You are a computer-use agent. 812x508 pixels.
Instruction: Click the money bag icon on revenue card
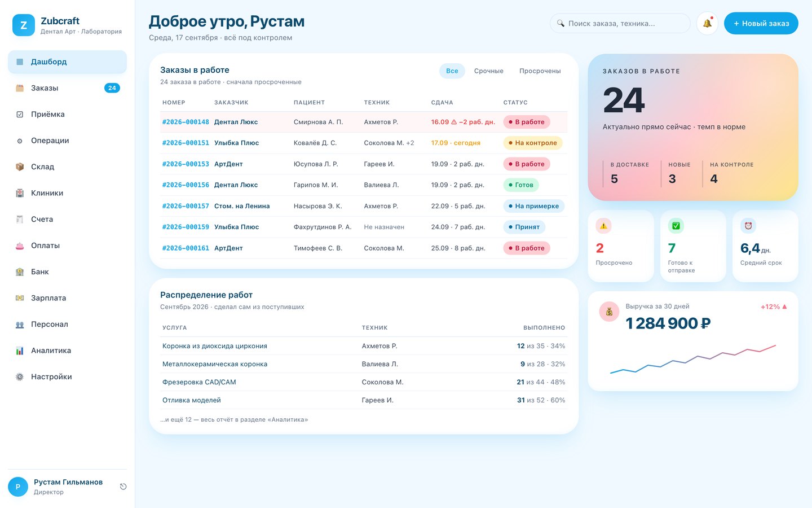pyautogui.click(x=609, y=312)
